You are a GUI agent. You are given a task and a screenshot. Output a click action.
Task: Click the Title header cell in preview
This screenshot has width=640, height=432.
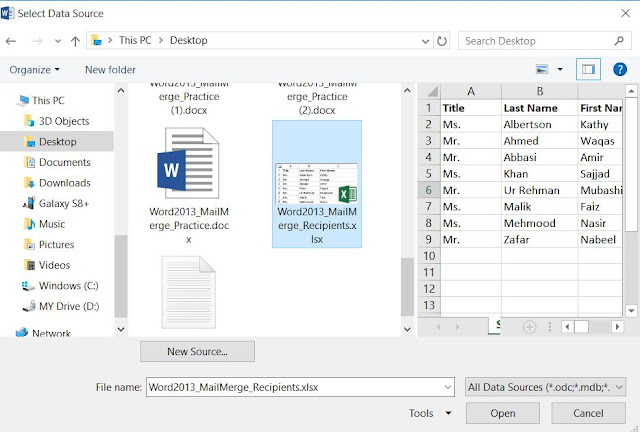pos(471,108)
